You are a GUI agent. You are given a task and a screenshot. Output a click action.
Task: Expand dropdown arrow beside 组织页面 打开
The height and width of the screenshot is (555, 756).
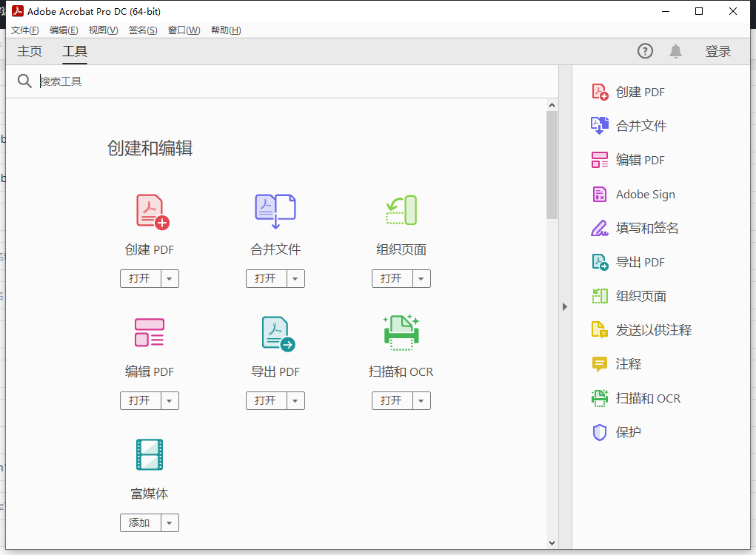[x=421, y=278]
